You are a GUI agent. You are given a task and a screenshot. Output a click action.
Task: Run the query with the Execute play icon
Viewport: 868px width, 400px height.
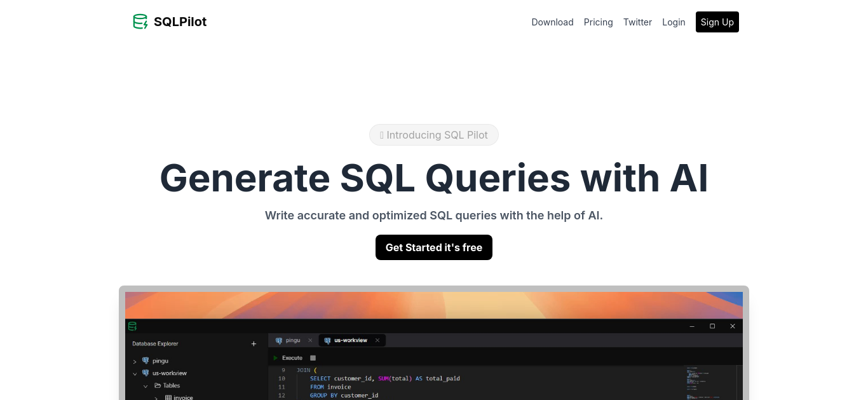tap(276, 358)
